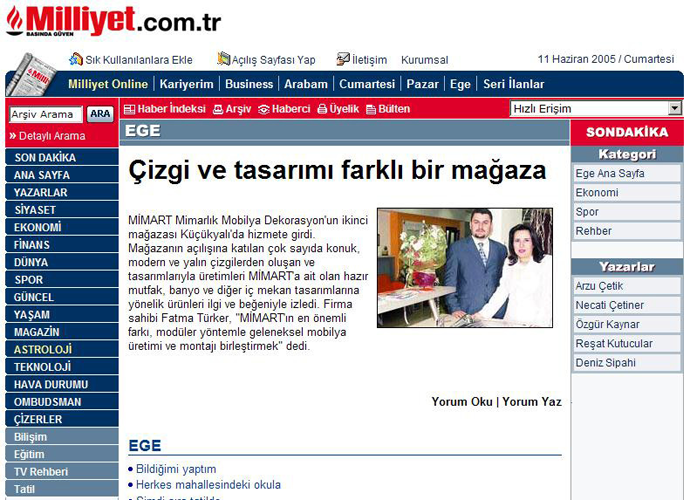Select ANA SAYFA in left menu

point(62,175)
